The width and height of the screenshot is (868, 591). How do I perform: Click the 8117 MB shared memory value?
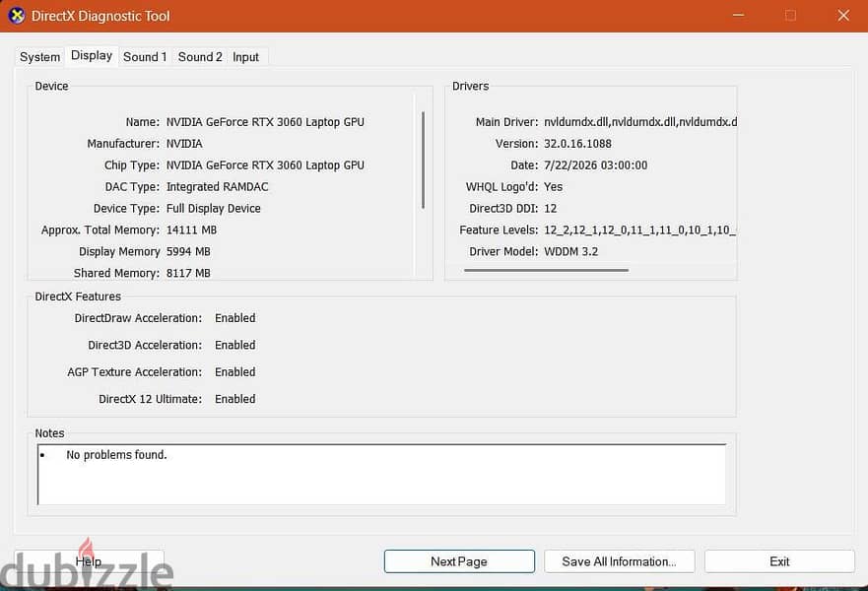coord(188,273)
